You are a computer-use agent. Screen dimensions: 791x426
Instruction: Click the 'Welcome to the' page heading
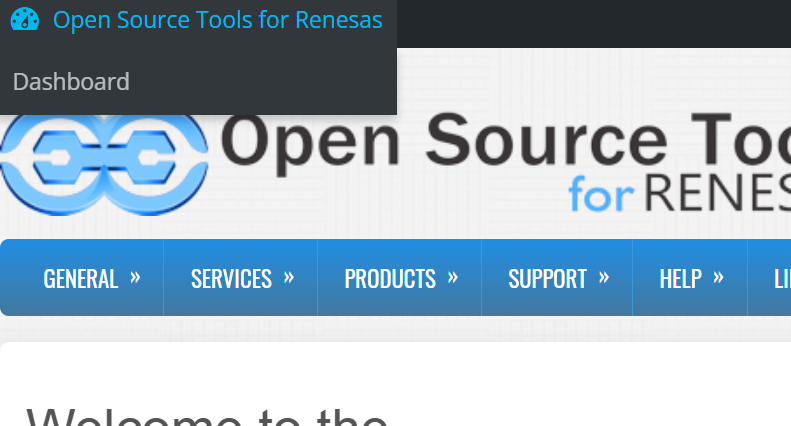point(207,412)
